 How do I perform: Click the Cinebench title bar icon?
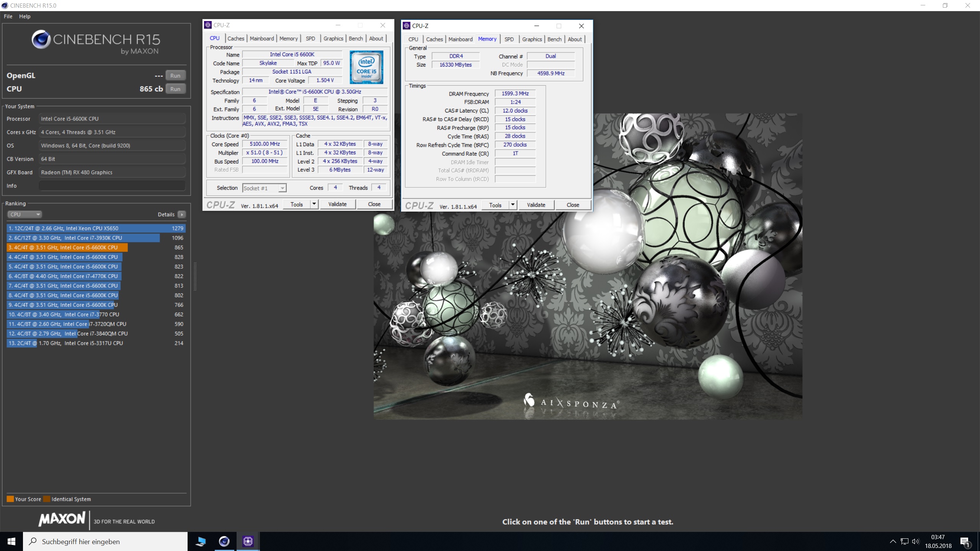[x=5, y=5]
